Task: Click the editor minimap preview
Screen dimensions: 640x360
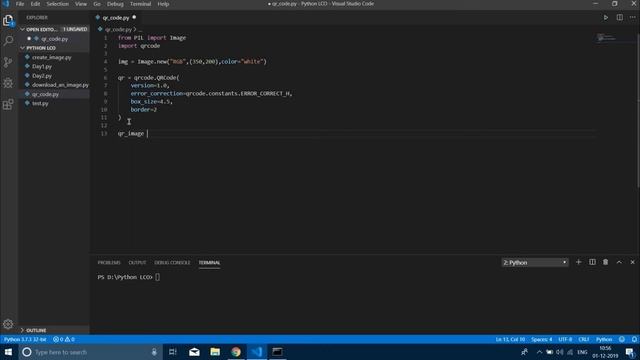Action: (x=606, y=38)
